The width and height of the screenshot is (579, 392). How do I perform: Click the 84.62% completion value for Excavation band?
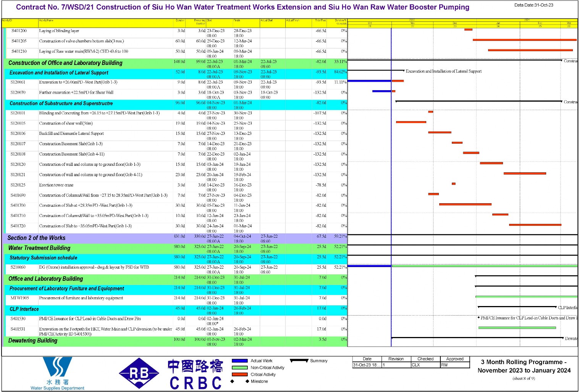pos(340,72)
